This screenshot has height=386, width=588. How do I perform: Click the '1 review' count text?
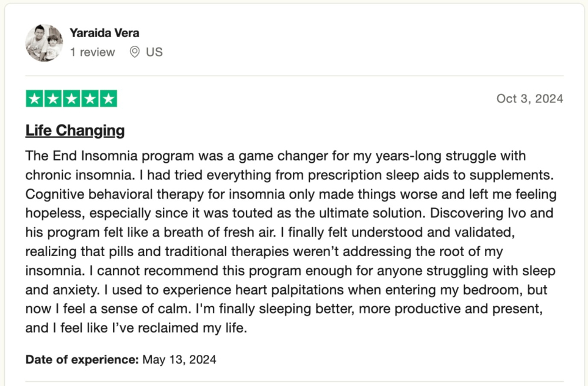pos(92,52)
